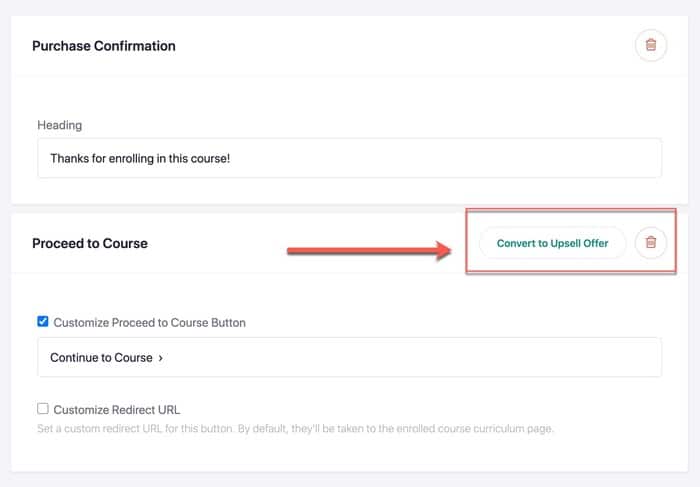Select the Continue to Course button text field
The width and height of the screenshot is (700, 487).
[350, 357]
